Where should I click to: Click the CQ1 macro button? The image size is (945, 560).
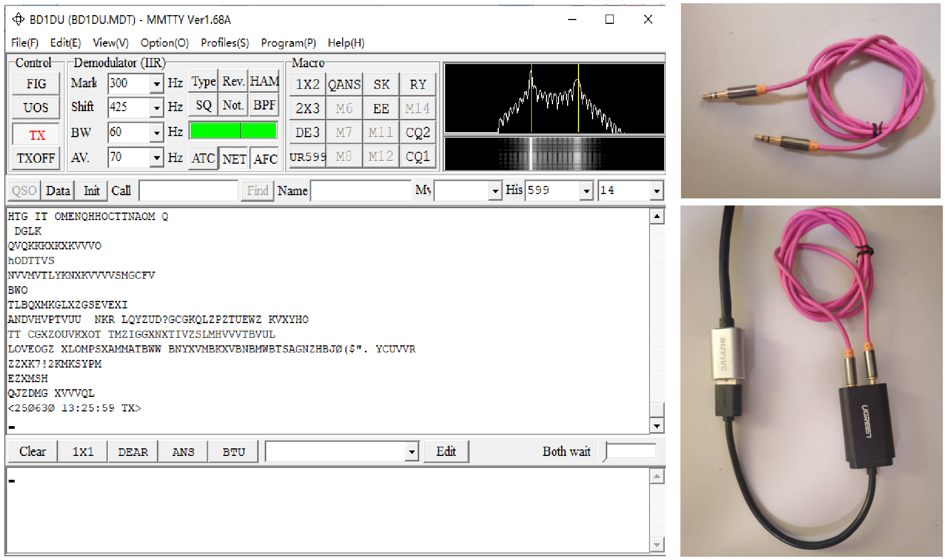coord(417,157)
